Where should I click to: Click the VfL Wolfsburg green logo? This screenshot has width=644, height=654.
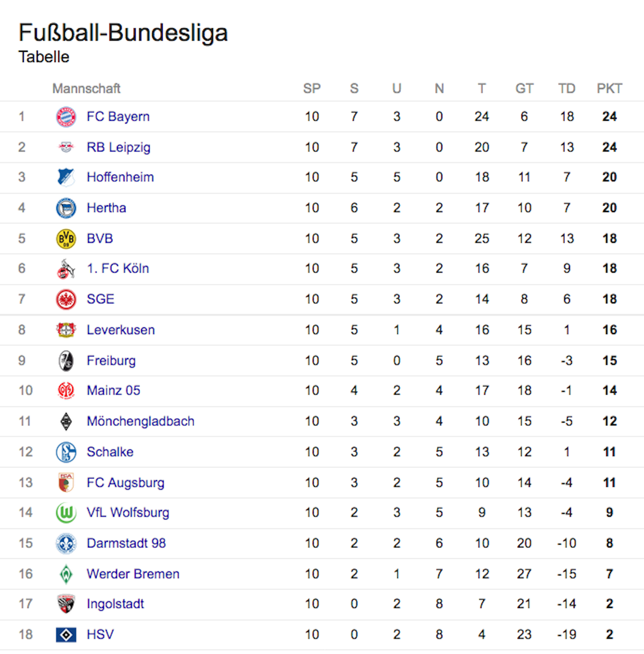click(x=66, y=513)
